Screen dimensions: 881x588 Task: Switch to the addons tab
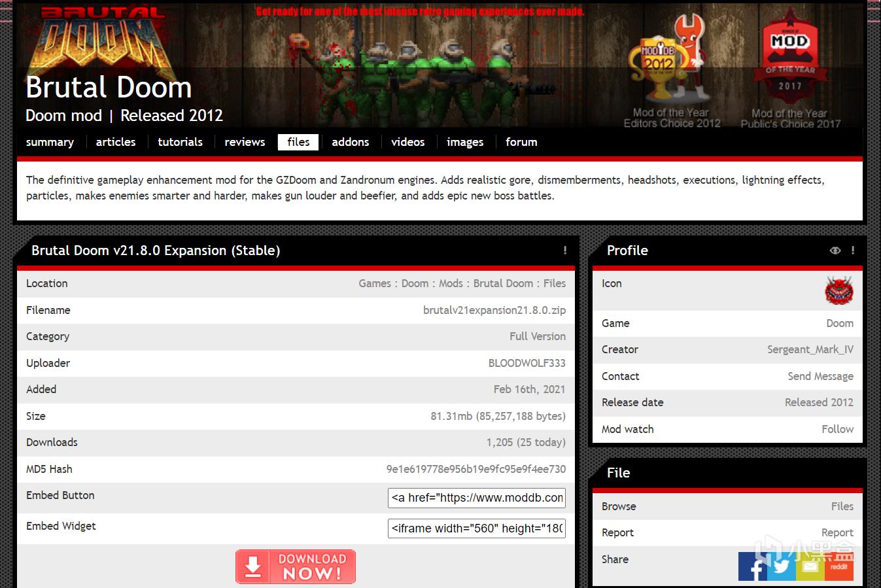[350, 142]
